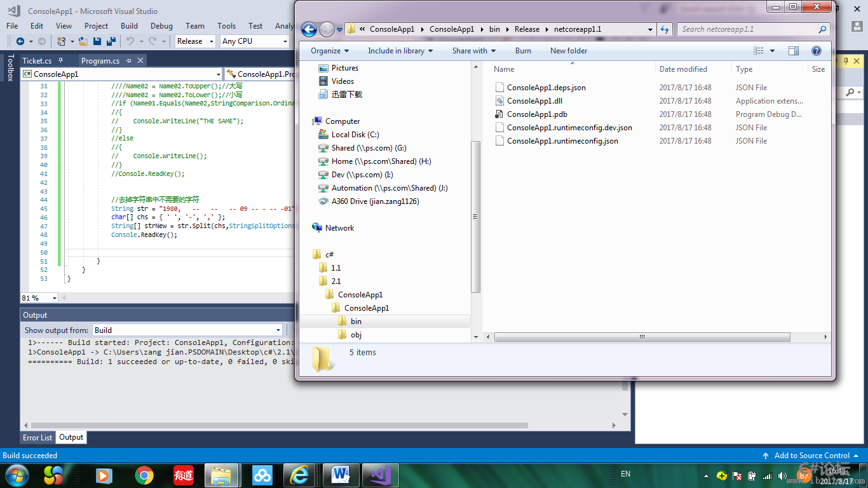Click Navigate Backward in Visual Studio toolbar
Viewport: 868px width, 488px height.
[20, 41]
